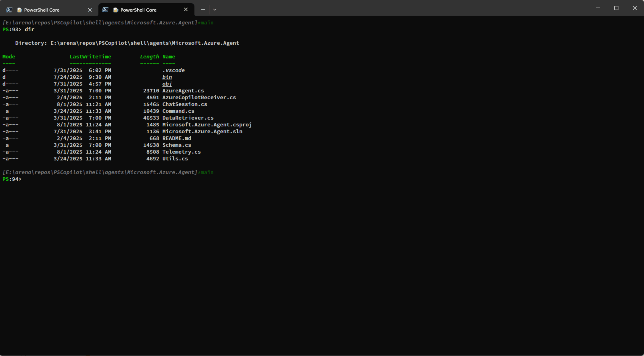
Task: Click Schema.cs file name
Action: (x=177, y=145)
